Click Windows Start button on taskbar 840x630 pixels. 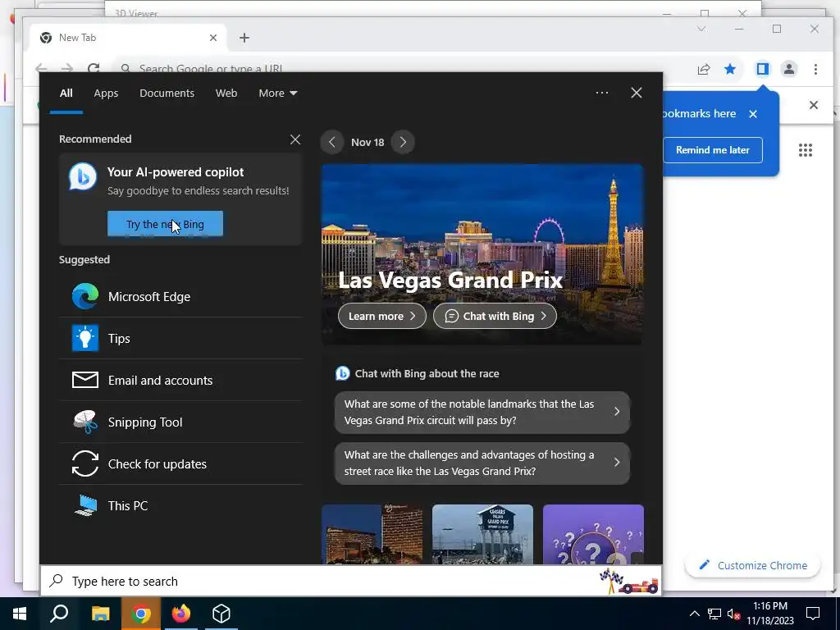click(20, 614)
